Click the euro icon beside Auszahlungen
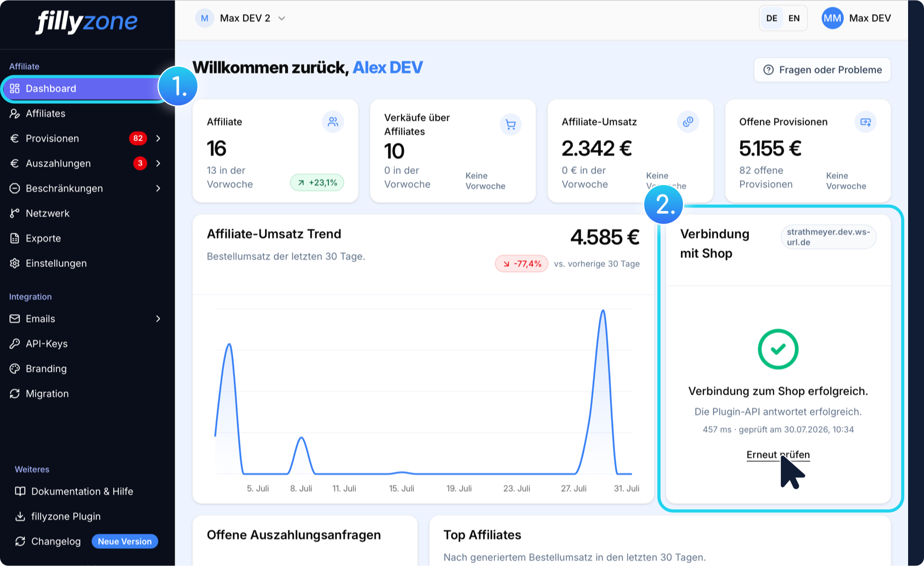 coord(15,164)
